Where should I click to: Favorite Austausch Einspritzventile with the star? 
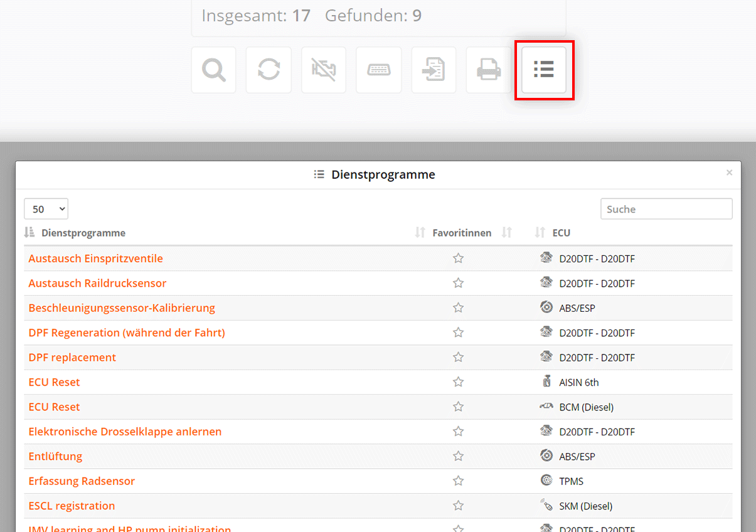458,258
